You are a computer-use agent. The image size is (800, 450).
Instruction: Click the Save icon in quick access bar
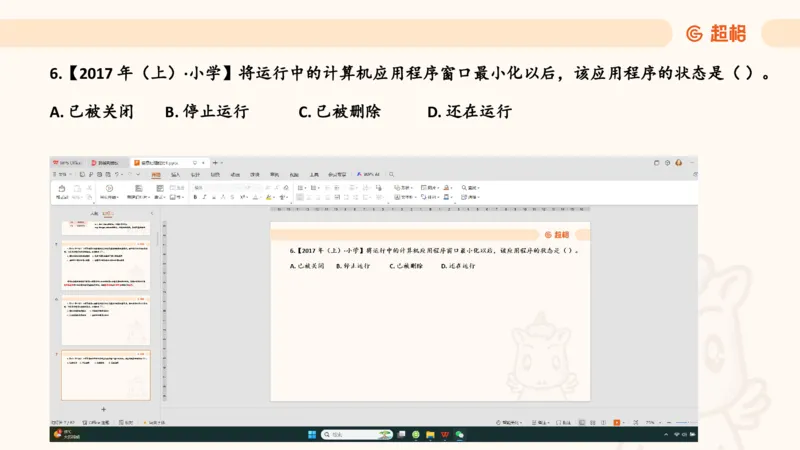[82, 174]
